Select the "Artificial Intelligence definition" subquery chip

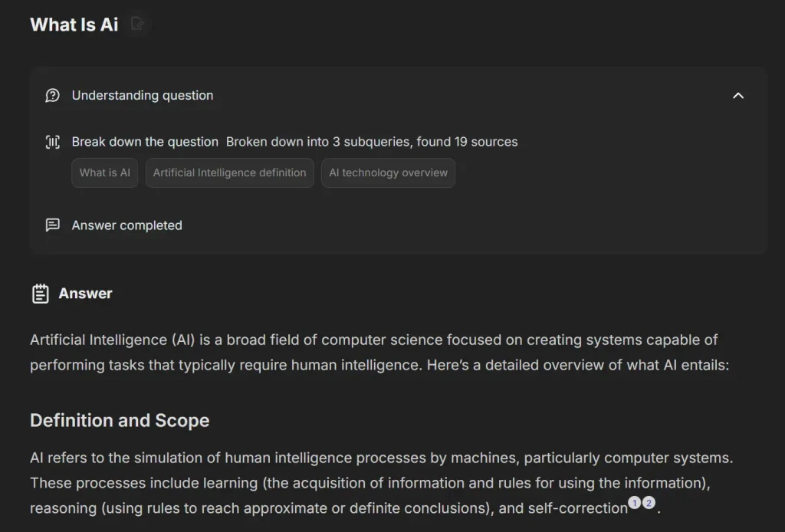(229, 172)
